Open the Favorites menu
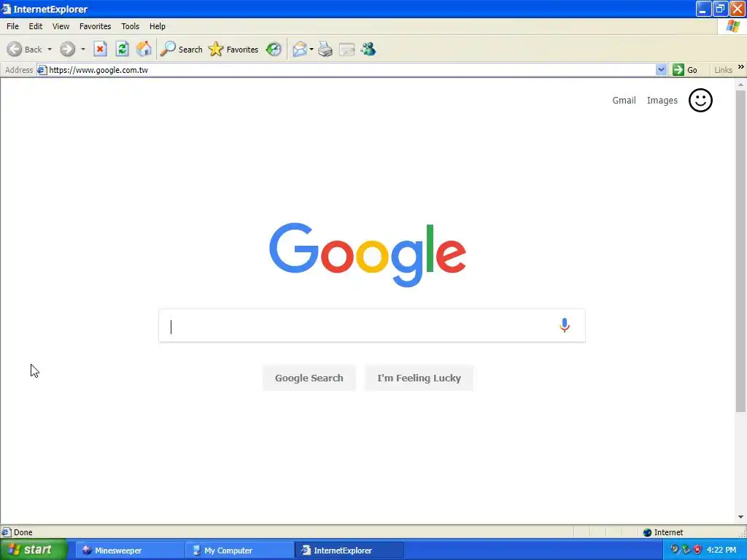Screen dimensions: 747x560 click(x=96, y=26)
